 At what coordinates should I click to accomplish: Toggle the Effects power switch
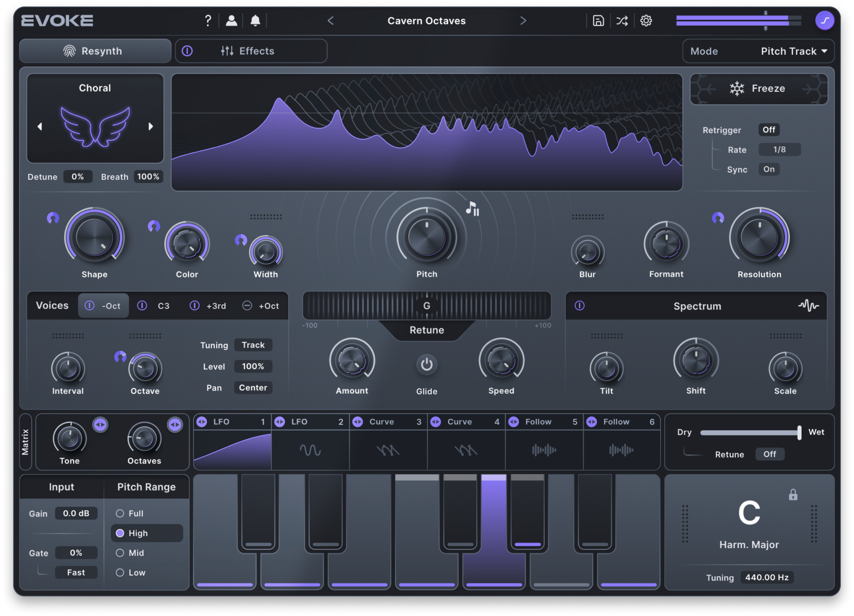(187, 51)
